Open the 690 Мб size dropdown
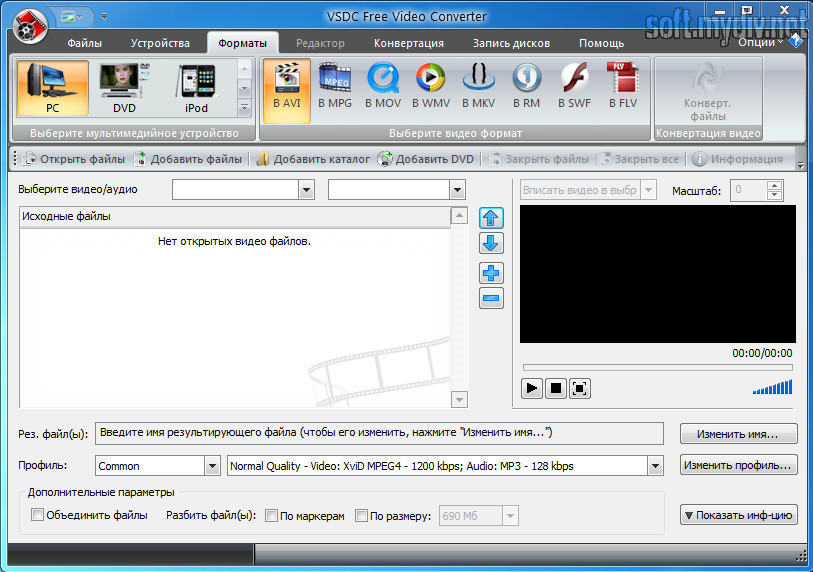This screenshot has width=813, height=572. pyautogui.click(x=510, y=515)
